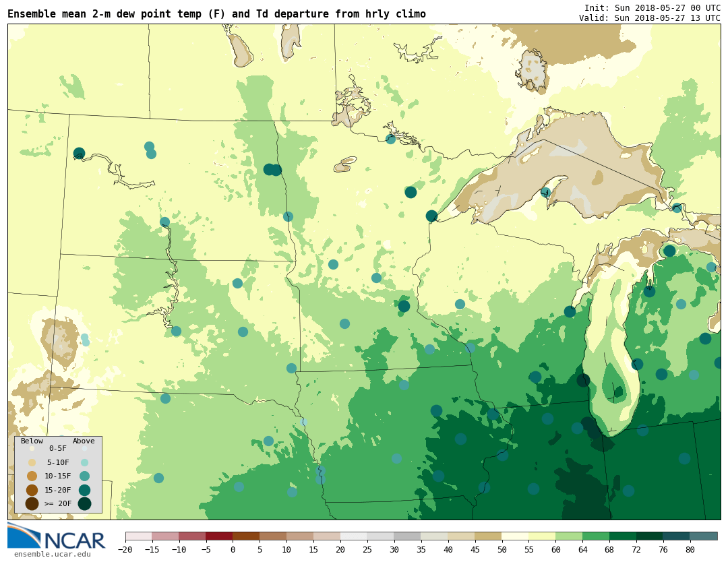Click the '10-15F' legend label
This screenshot has width=728, height=562.
point(58,476)
